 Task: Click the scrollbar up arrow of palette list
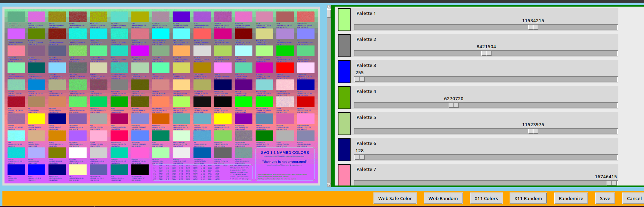329,7
